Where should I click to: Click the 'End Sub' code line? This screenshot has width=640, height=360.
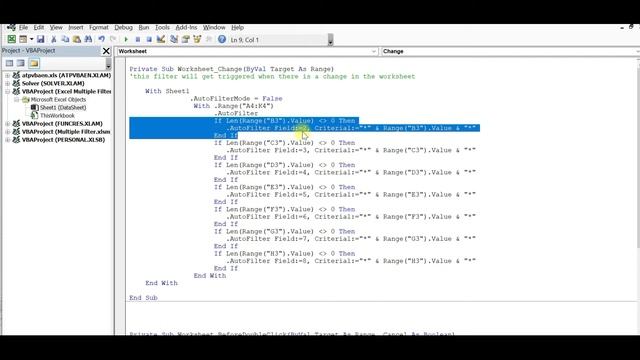[x=143, y=298]
